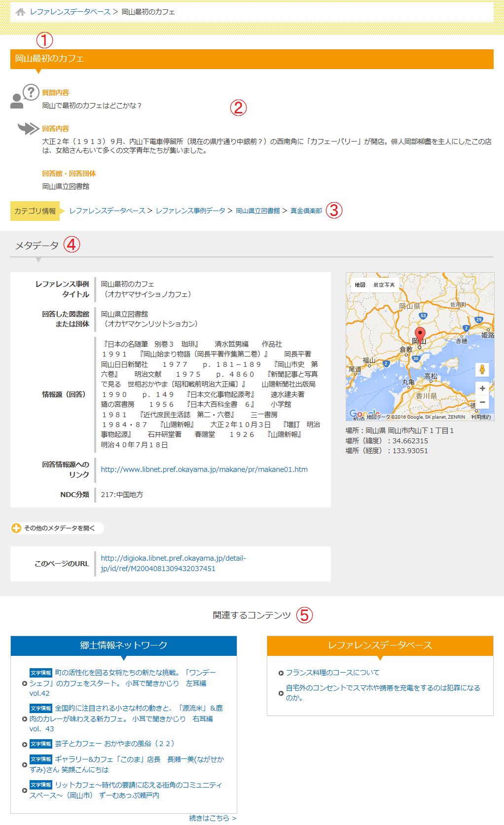Click 続きはこちら to see more

pyautogui.click(x=213, y=818)
